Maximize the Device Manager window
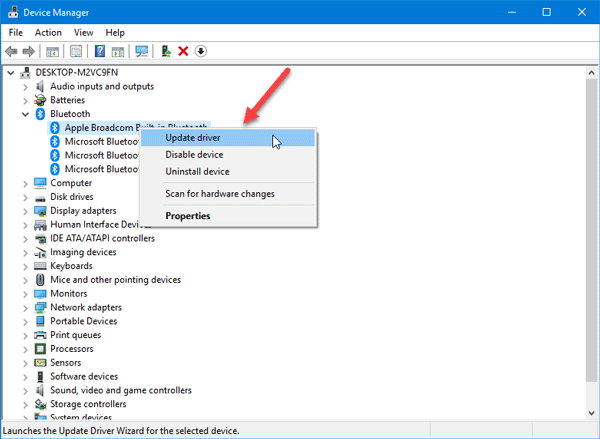The height and width of the screenshot is (439, 600). (x=546, y=12)
